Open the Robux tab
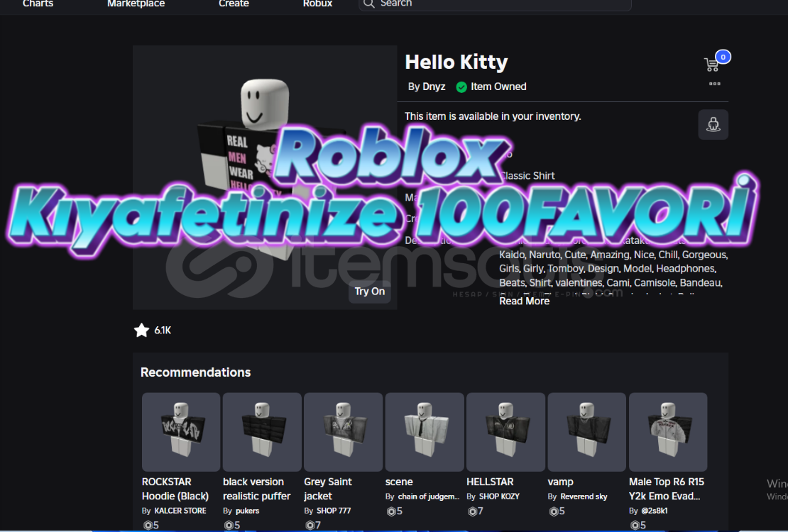The width and height of the screenshot is (788, 532). point(317,4)
